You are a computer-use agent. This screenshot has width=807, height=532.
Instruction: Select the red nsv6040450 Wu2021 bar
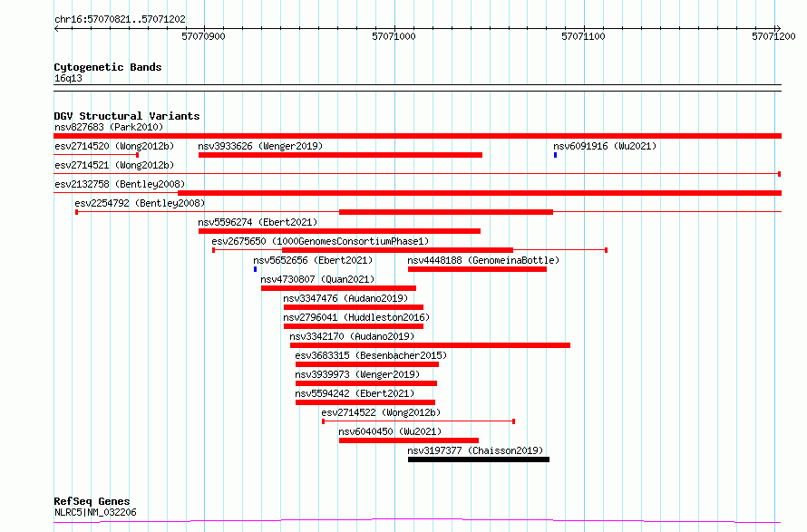coord(409,440)
